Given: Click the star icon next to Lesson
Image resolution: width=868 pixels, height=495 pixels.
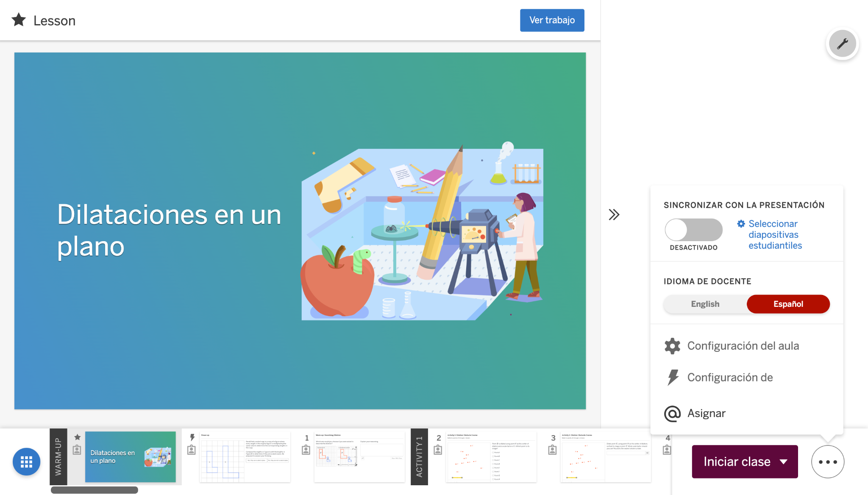Looking at the screenshot, I should pyautogui.click(x=19, y=20).
